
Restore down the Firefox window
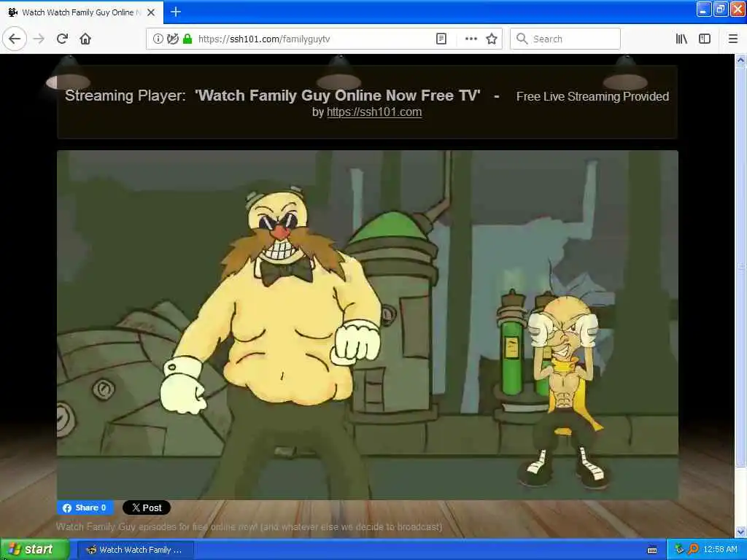[x=720, y=9]
